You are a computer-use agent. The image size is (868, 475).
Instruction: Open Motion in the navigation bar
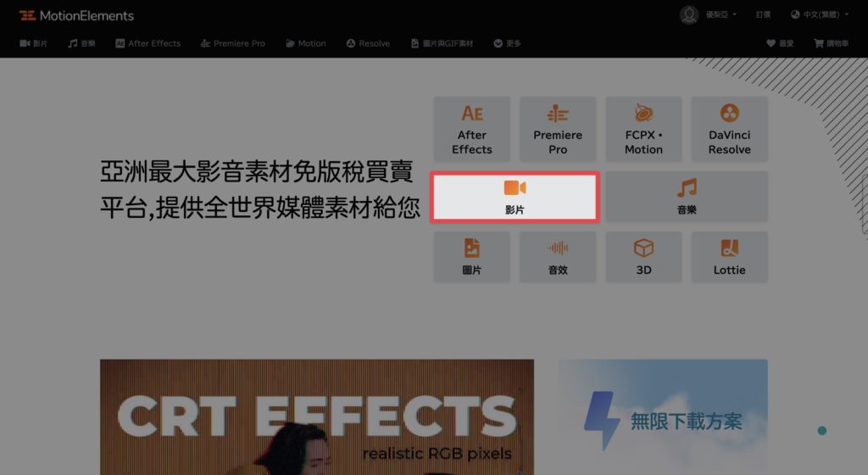tap(305, 43)
